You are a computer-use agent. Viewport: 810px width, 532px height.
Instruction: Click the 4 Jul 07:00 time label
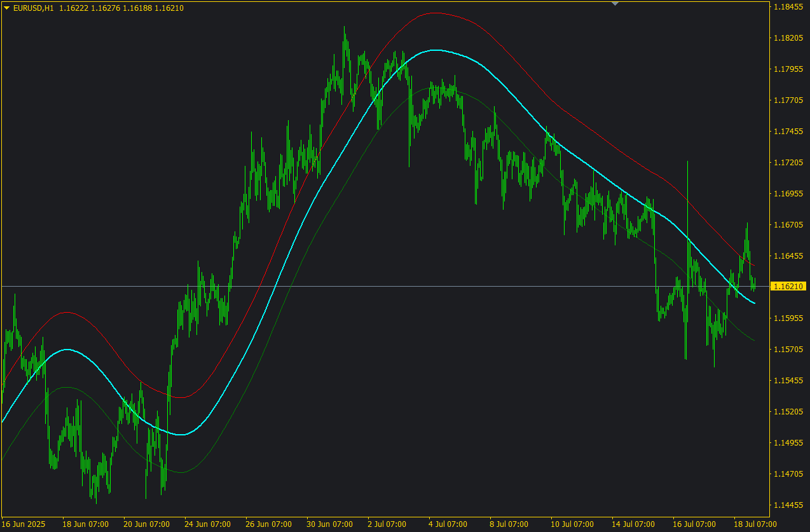point(448,524)
